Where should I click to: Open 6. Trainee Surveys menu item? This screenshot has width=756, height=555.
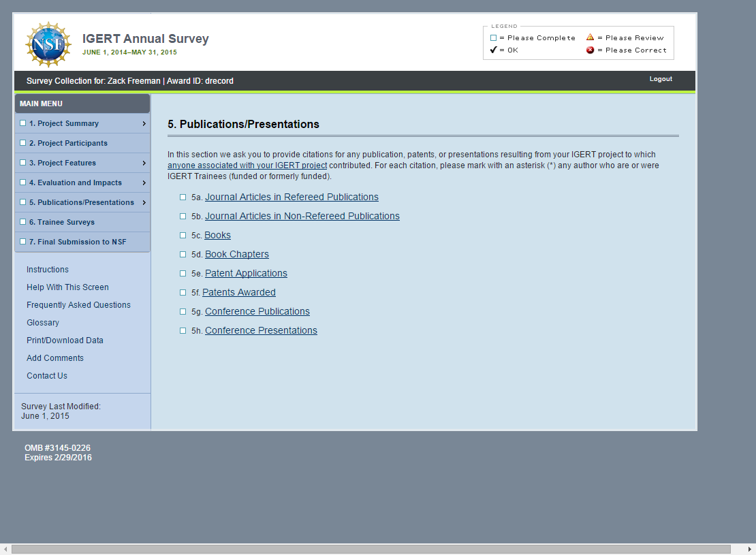pos(82,222)
